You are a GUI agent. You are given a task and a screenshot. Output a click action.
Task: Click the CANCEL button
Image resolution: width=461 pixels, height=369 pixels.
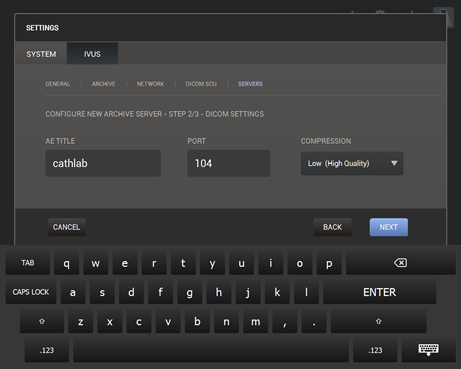pyautogui.click(x=67, y=227)
